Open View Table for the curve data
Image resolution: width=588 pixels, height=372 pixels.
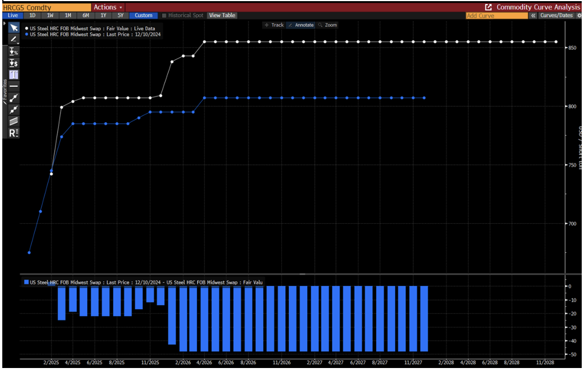221,15
